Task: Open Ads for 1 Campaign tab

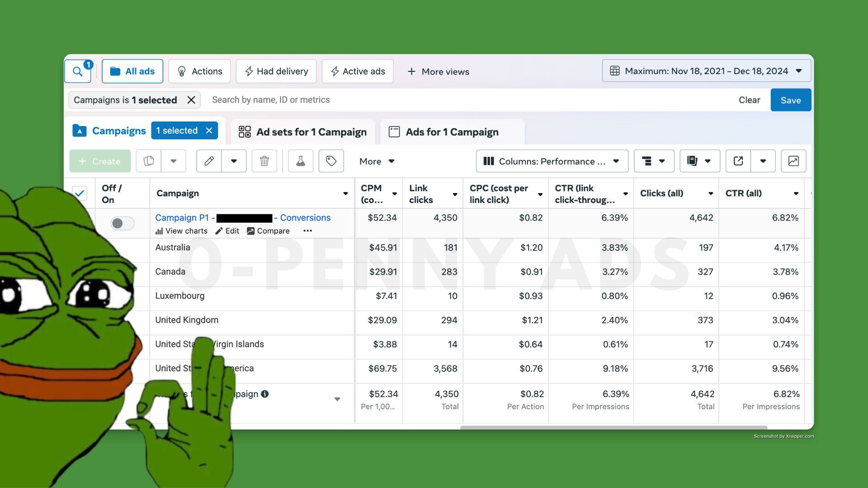Action: [452, 132]
